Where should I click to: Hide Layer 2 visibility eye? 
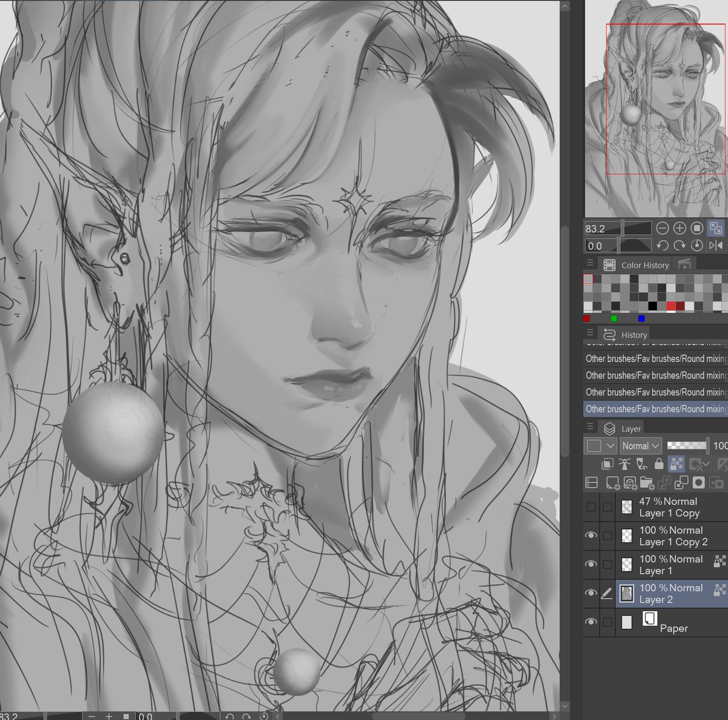[x=591, y=593]
